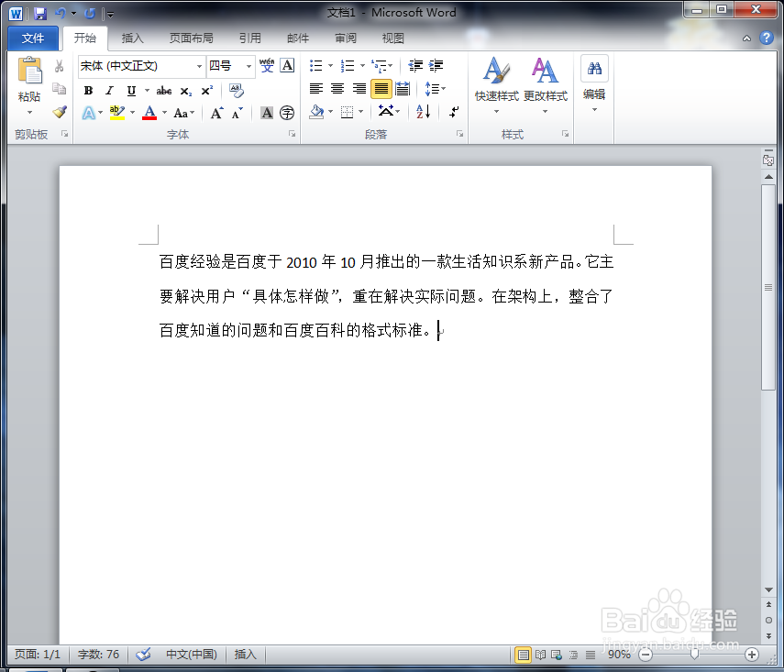Click the 字数: 76 word count status
This screenshot has height=672, width=784.
tap(98, 654)
